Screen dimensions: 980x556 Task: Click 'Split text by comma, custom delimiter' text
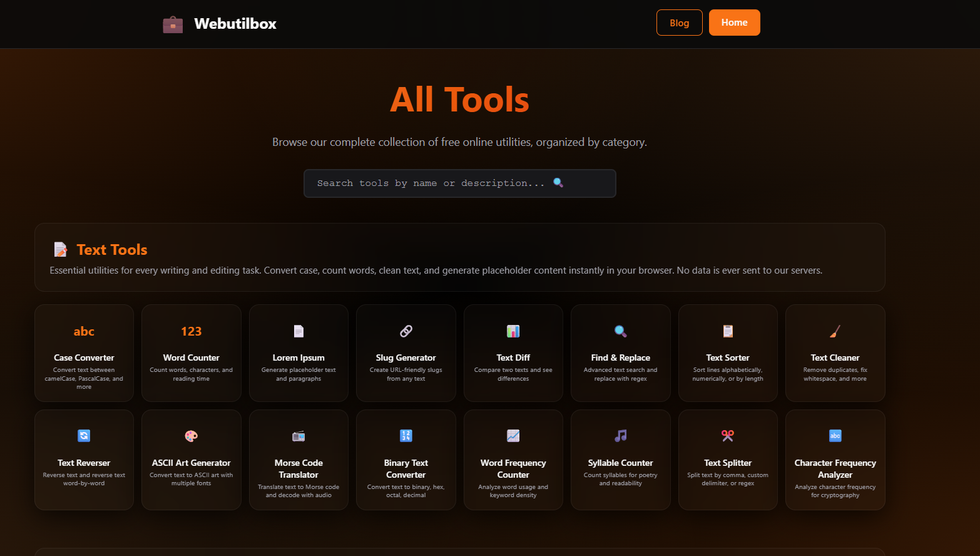728,479
